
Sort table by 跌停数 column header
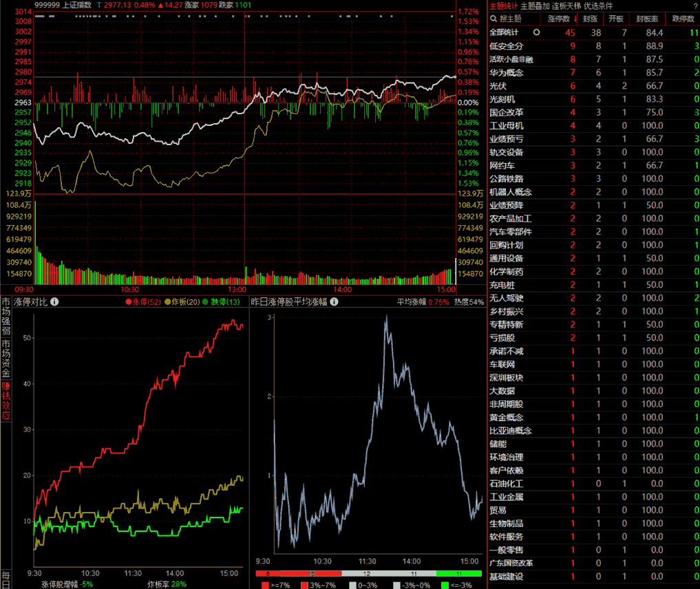(683, 19)
